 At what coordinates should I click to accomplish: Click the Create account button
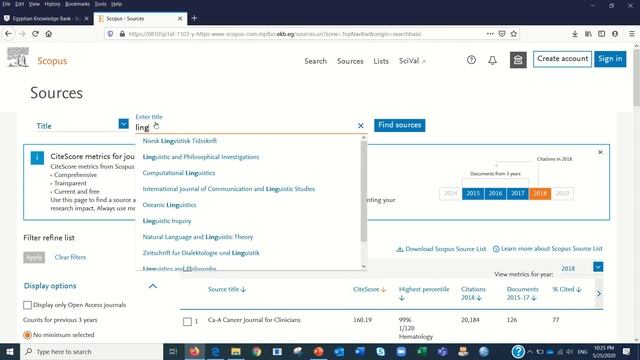click(x=562, y=59)
